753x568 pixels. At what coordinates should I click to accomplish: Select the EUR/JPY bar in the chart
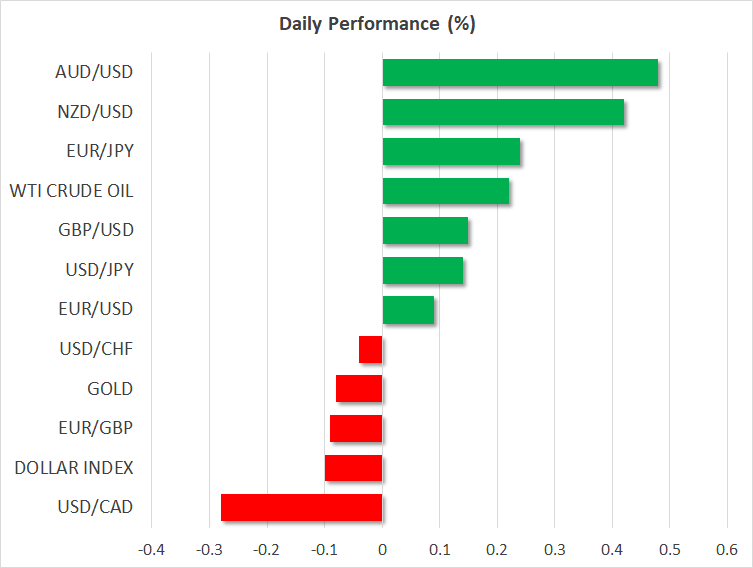[x=451, y=152]
